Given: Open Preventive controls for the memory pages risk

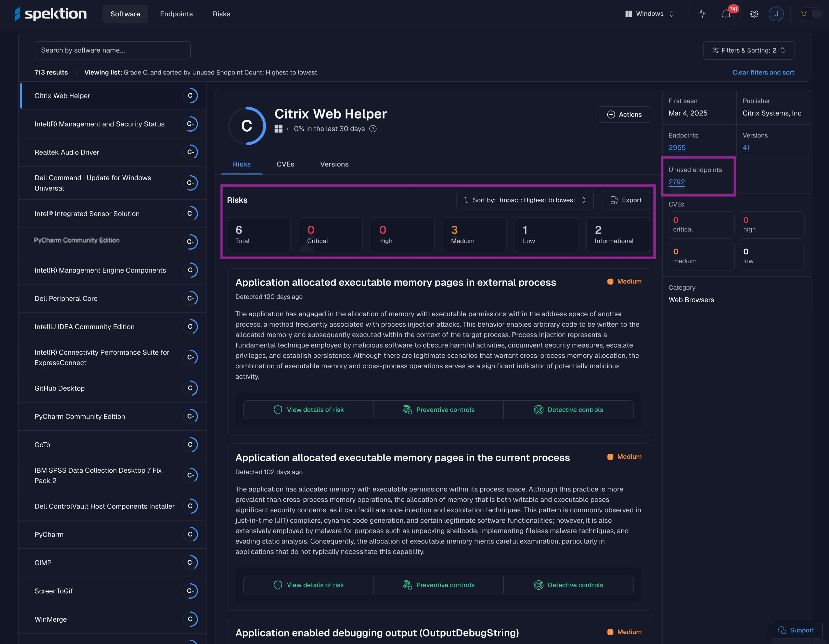Looking at the screenshot, I should [x=439, y=409].
